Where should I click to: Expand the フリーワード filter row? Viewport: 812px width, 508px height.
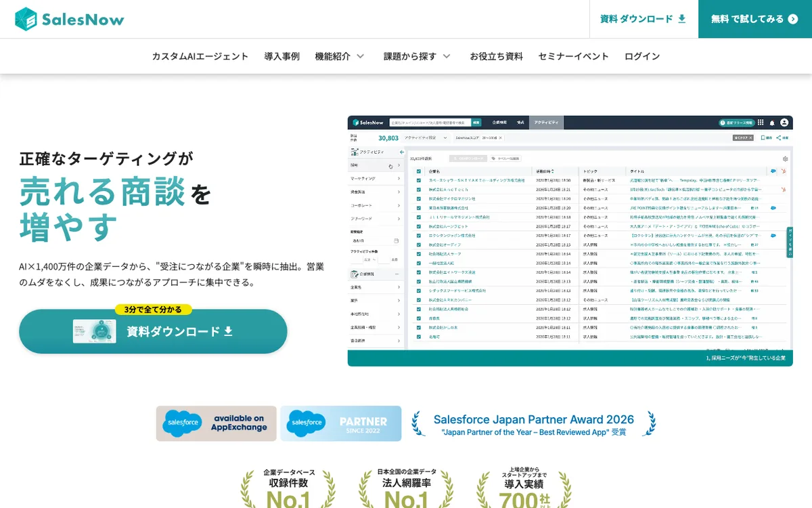(x=376, y=219)
